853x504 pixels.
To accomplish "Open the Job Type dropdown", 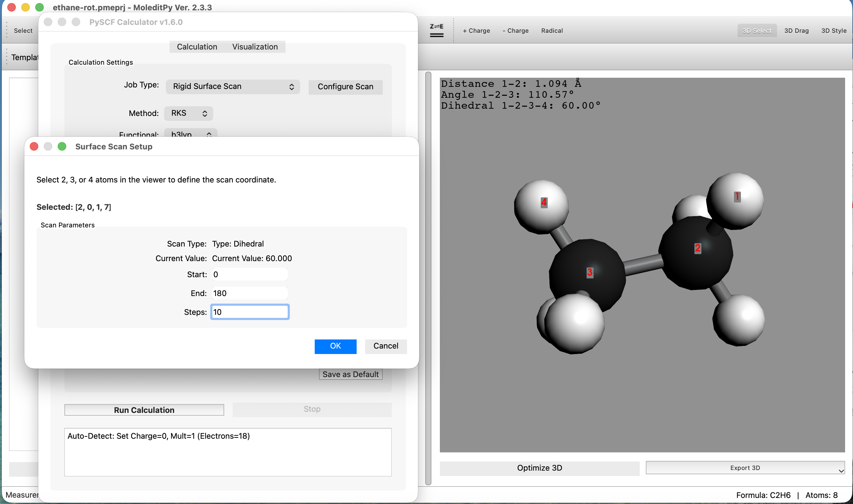I will tap(233, 87).
